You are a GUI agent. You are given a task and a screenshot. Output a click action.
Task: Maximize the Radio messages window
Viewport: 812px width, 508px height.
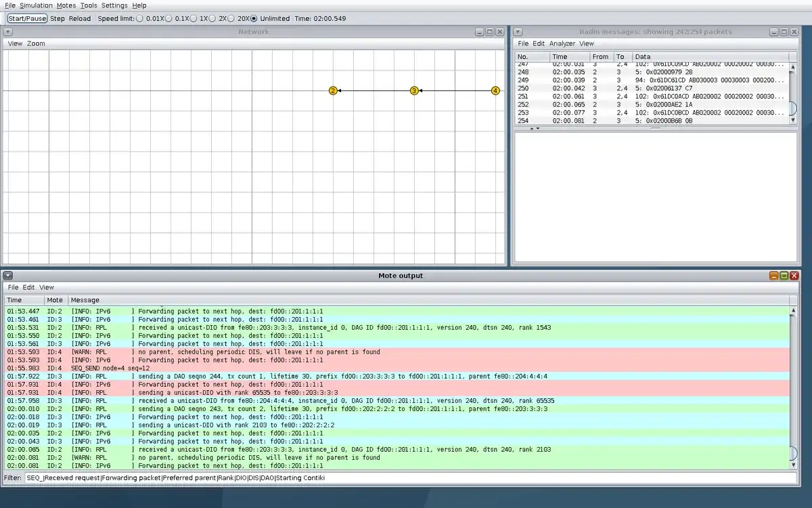point(784,32)
